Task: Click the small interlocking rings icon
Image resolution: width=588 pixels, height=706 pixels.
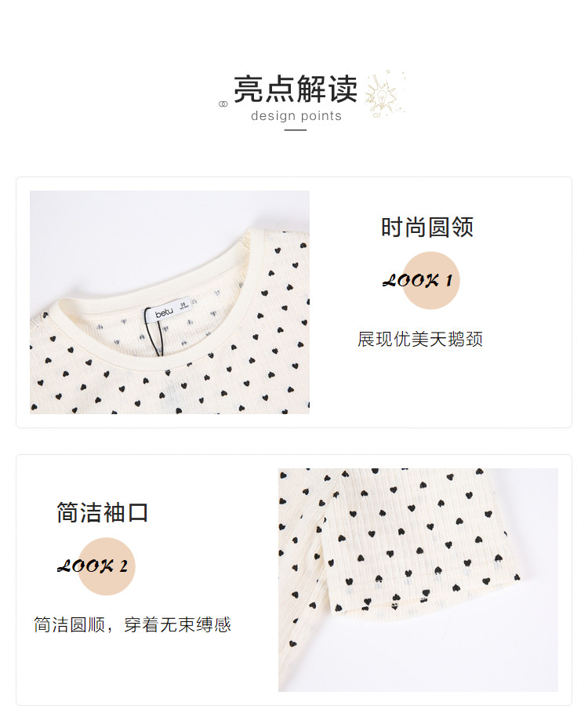Action: click(x=223, y=104)
